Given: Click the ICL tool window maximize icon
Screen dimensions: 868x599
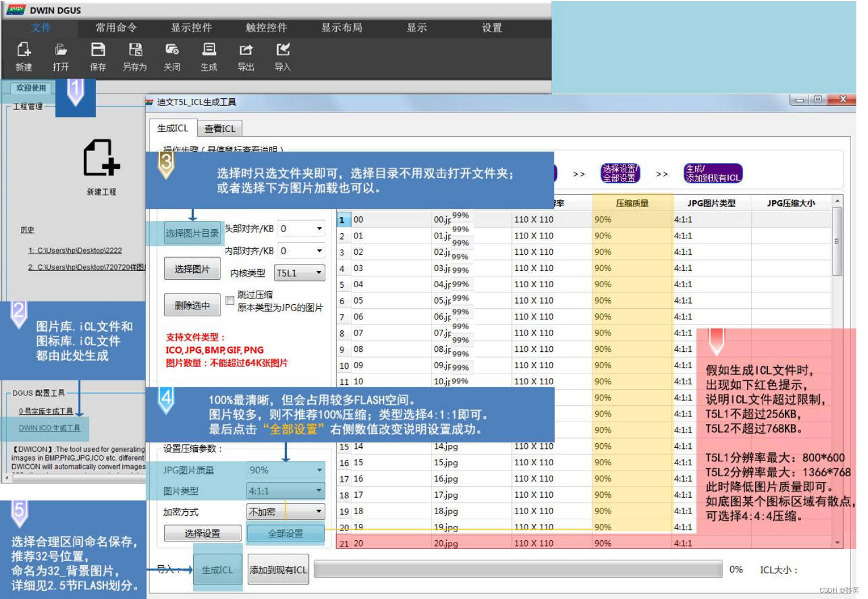Looking at the screenshot, I should click(818, 99).
